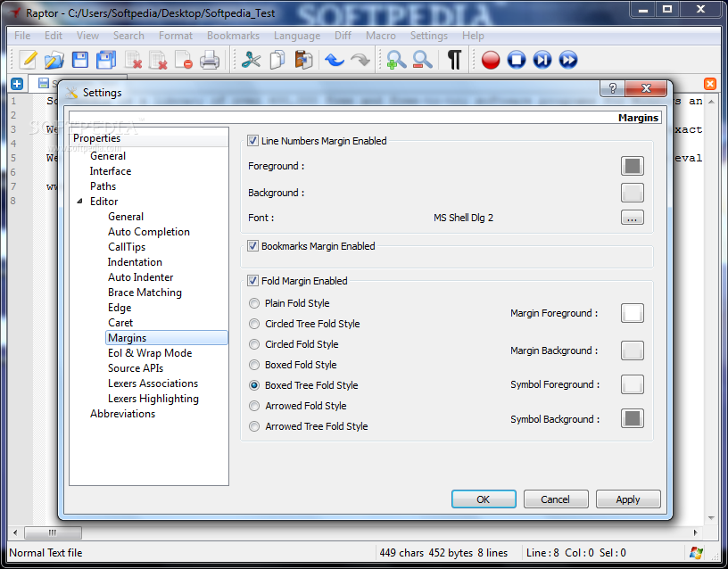The image size is (728, 569).
Task: Change the Margin Foreground color swatch
Action: 633,313
